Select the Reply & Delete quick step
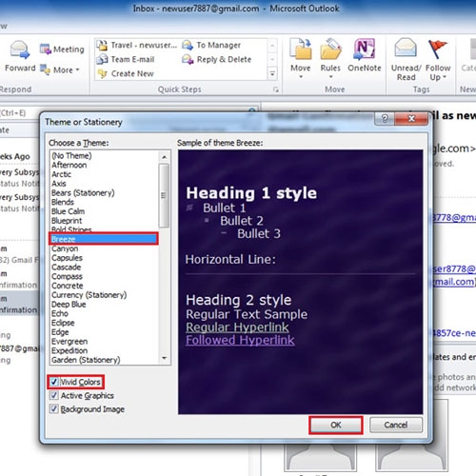Image resolution: width=476 pixels, height=476 pixels. coord(216,59)
